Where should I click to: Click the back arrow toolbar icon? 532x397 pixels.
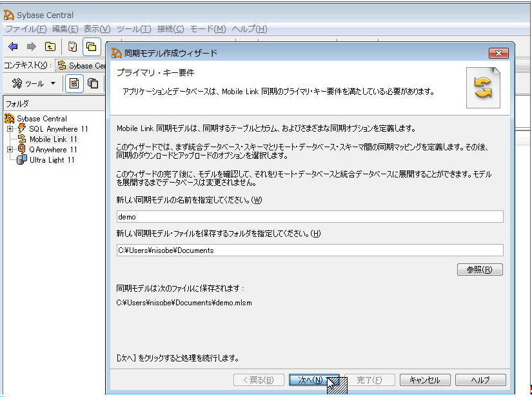point(13,46)
